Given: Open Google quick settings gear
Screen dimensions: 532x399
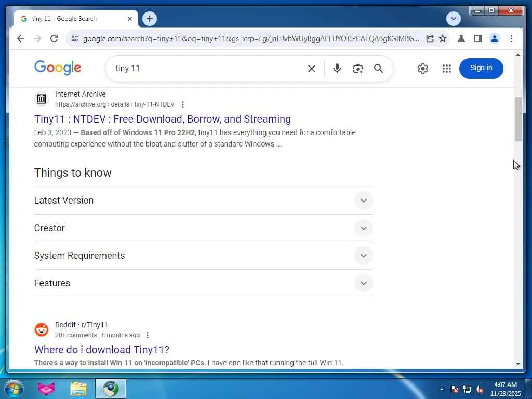Looking at the screenshot, I should tap(422, 69).
